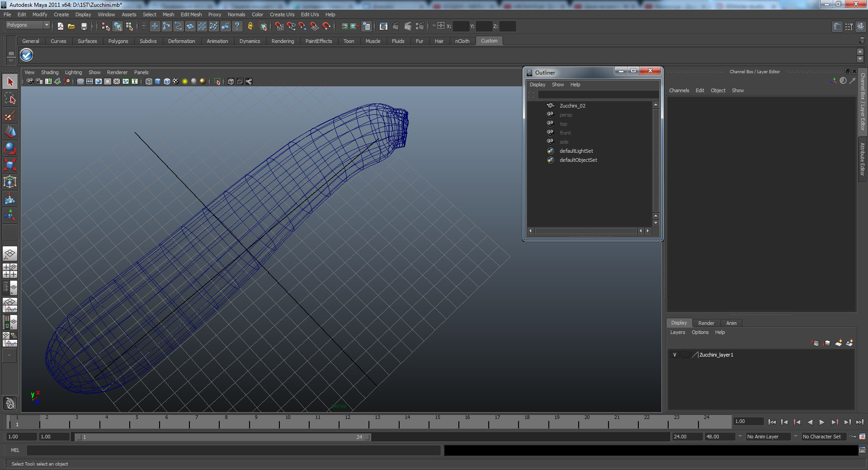Open the viewport Shading menu
Screen dimensions: 868x470
[50, 72]
